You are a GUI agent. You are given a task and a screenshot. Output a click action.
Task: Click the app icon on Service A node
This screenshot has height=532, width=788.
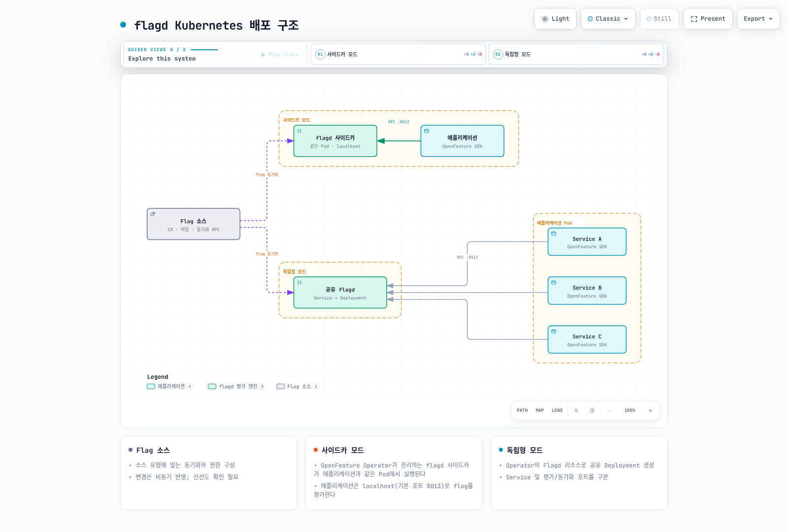554,233
